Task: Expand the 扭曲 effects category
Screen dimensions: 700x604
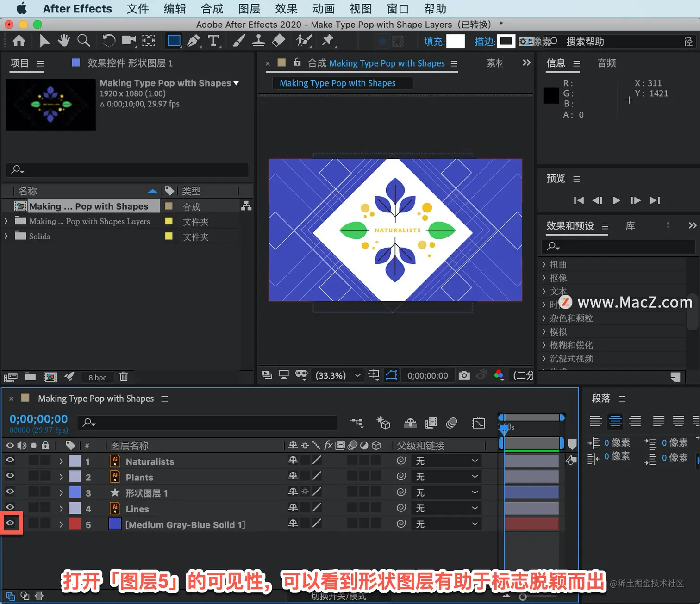Action: (544, 265)
